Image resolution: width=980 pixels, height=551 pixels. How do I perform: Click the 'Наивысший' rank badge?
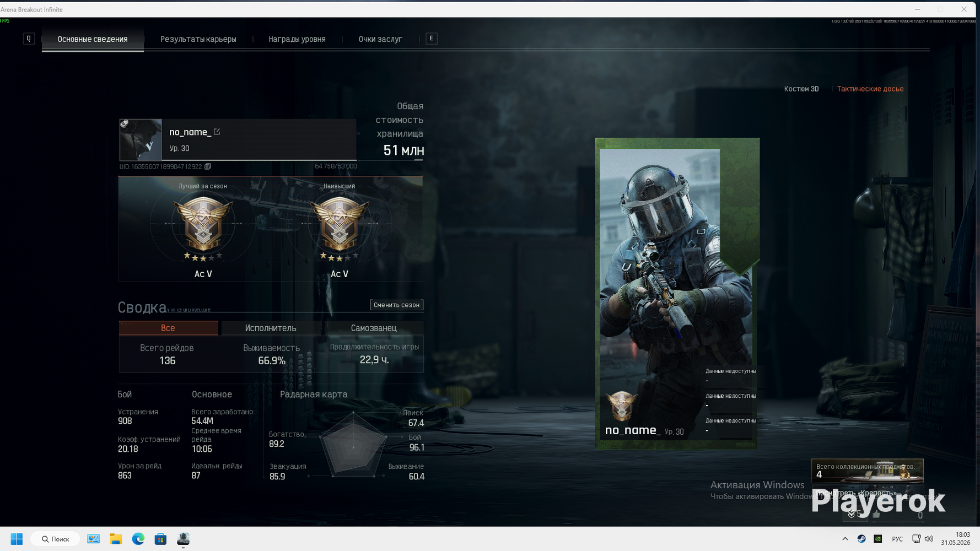pos(339,224)
